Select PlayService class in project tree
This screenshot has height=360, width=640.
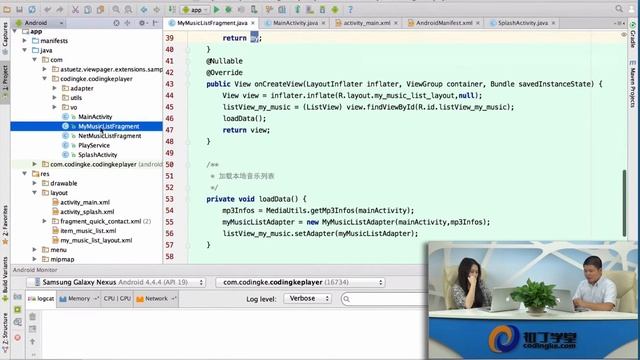[94, 145]
